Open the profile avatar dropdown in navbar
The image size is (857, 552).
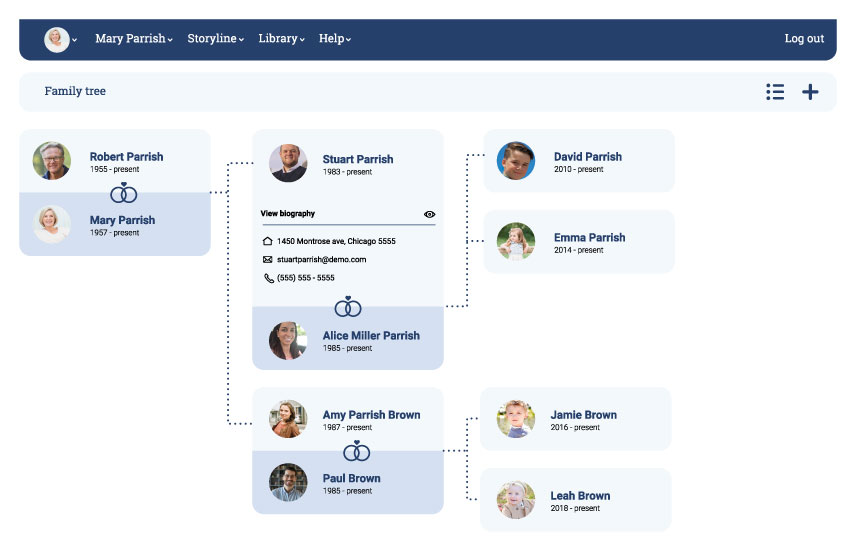[60, 39]
